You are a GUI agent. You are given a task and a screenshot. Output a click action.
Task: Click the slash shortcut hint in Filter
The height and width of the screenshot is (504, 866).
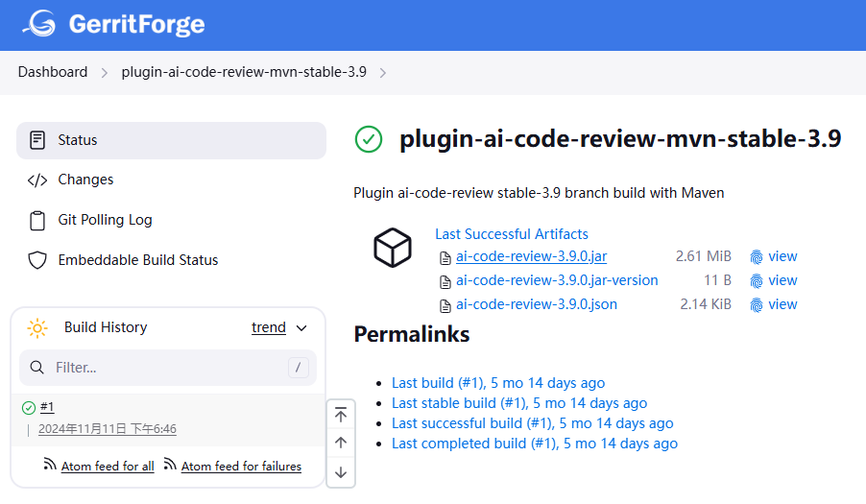(299, 368)
